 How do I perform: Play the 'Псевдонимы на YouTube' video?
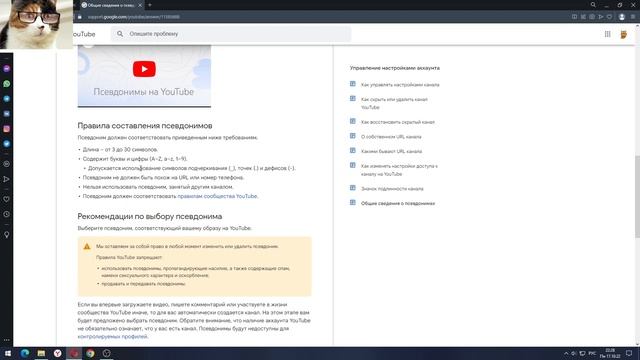pos(144,69)
